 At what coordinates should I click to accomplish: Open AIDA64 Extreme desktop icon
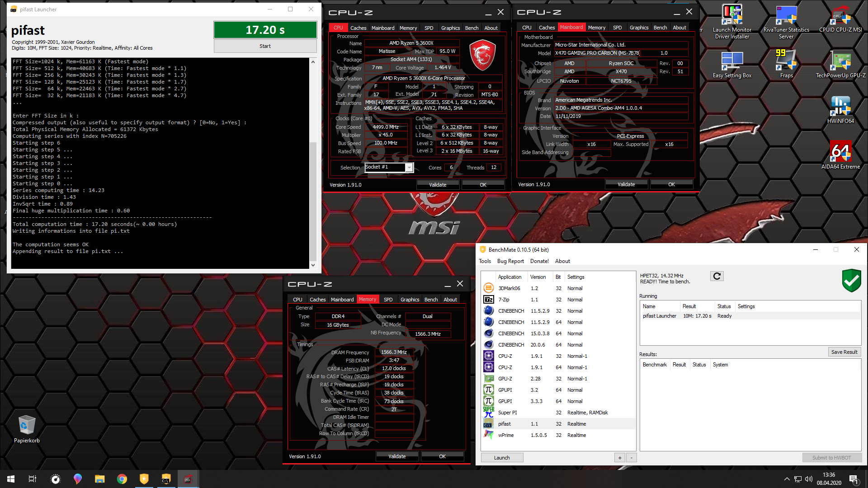click(x=840, y=155)
